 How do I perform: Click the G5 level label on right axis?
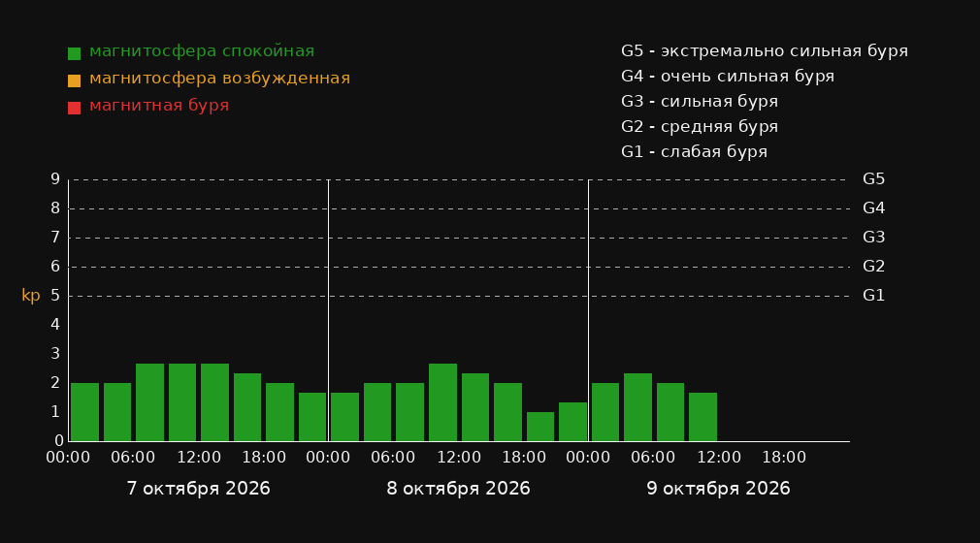pos(873,179)
